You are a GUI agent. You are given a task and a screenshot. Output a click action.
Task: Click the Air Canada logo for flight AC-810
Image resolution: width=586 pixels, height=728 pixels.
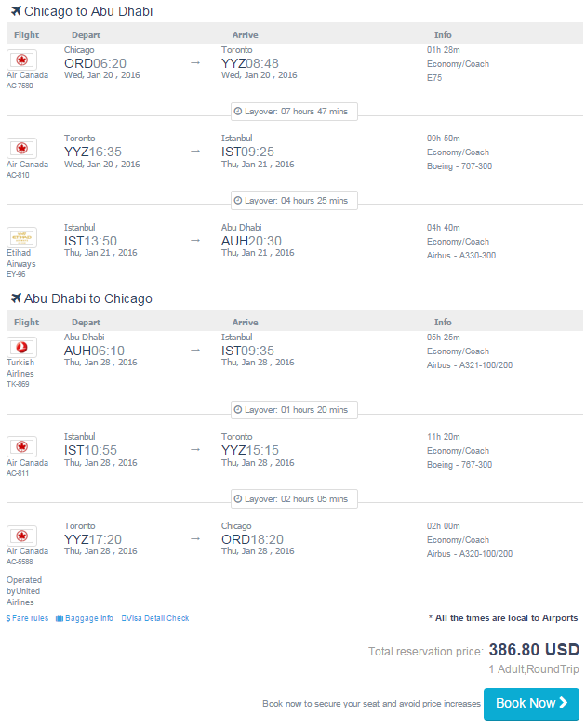coord(21,149)
